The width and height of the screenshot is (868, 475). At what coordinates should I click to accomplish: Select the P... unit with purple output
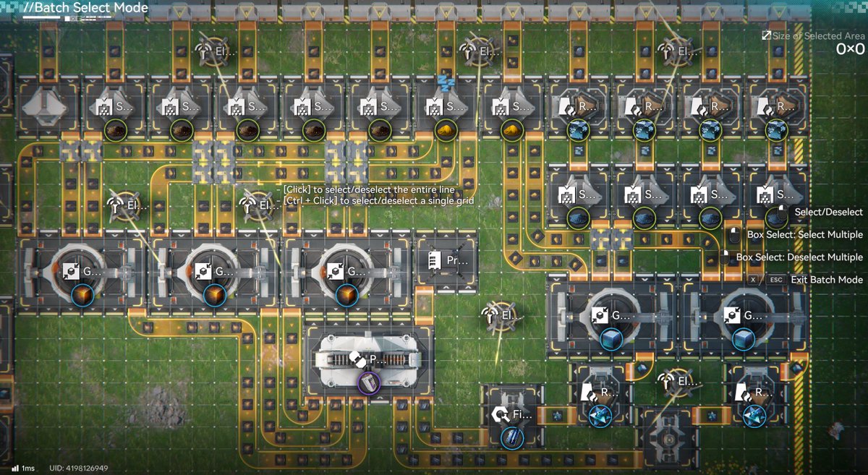pyautogui.click(x=367, y=359)
